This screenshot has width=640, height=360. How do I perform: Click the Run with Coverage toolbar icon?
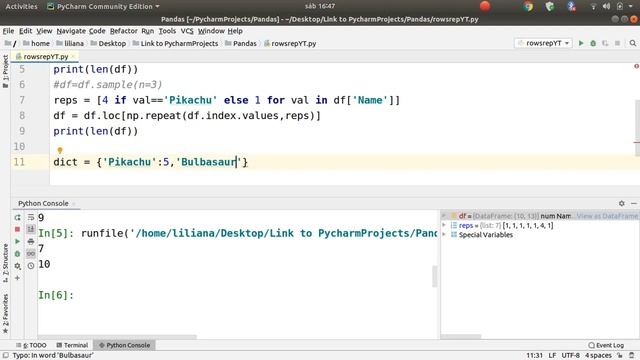tap(605, 43)
